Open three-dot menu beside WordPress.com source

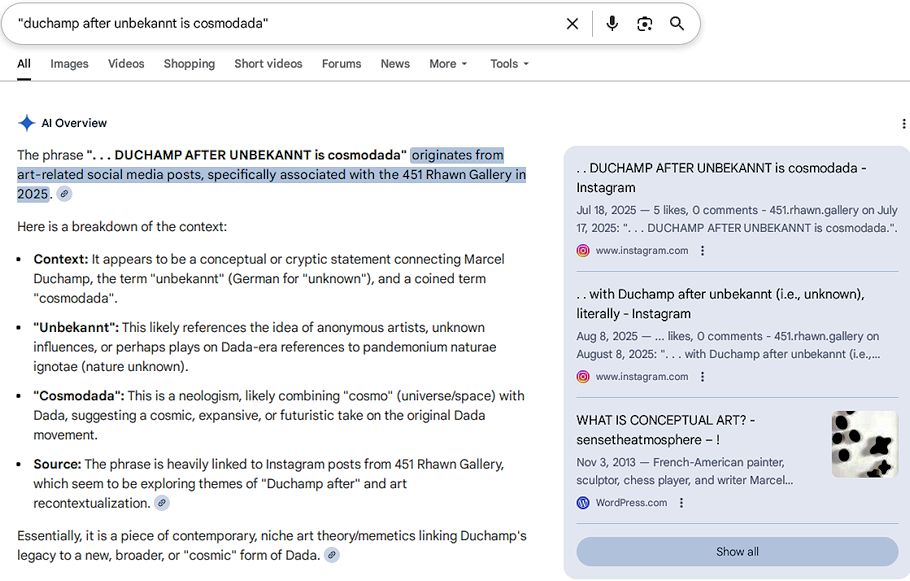[681, 503]
